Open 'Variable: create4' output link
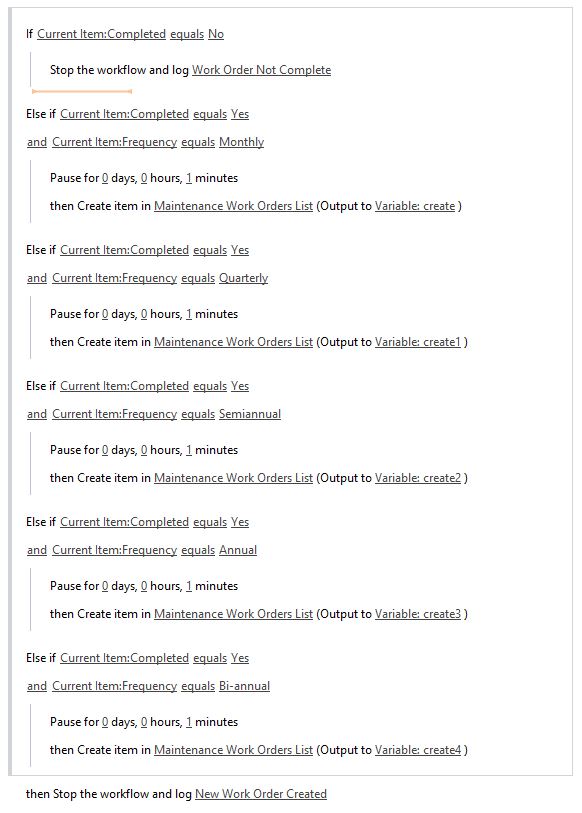Screen dimensions: 582x813 (x=418, y=749)
